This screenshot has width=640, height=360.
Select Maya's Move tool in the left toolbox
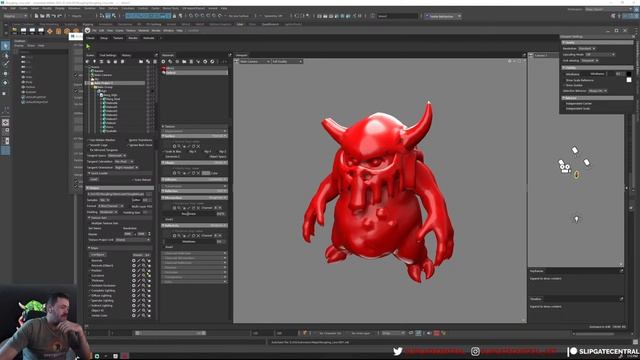pos(5,73)
